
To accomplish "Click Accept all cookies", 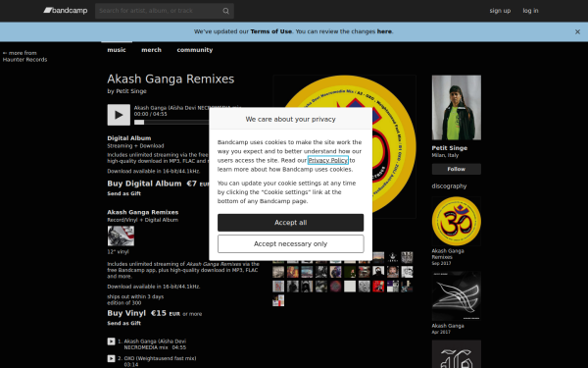I will (291, 223).
